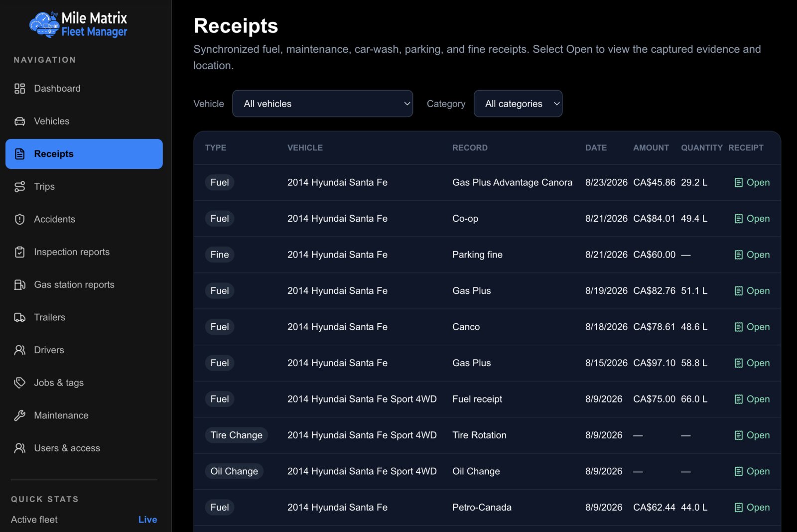Click the Dashboard grid icon
Viewport: 797px width, 532px height.
[19, 89]
